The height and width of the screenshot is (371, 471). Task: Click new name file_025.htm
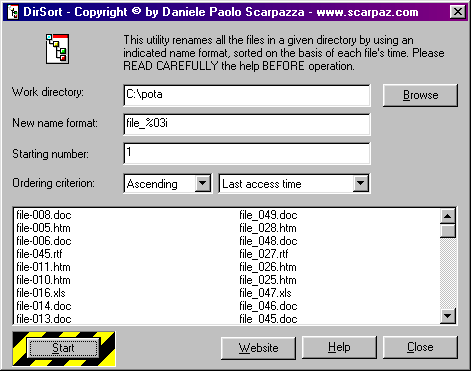pyautogui.click(x=268, y=280)
